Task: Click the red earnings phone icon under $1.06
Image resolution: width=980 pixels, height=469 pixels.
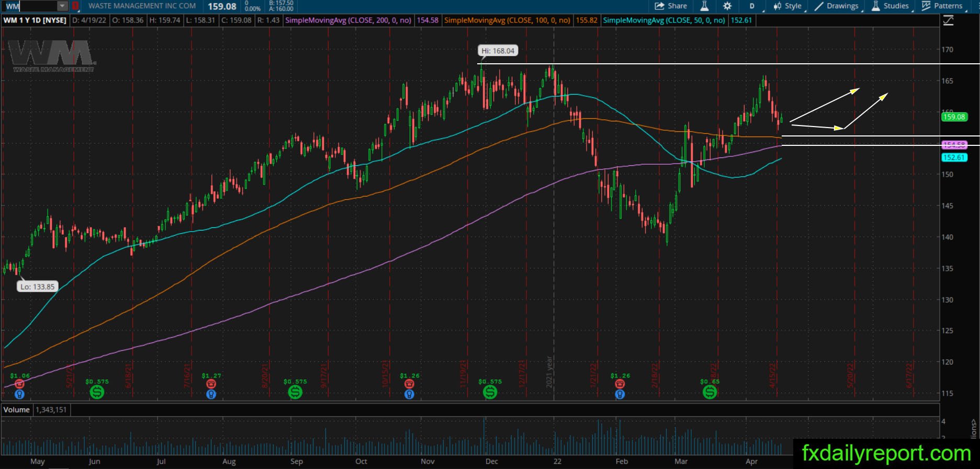Action: 20,384
